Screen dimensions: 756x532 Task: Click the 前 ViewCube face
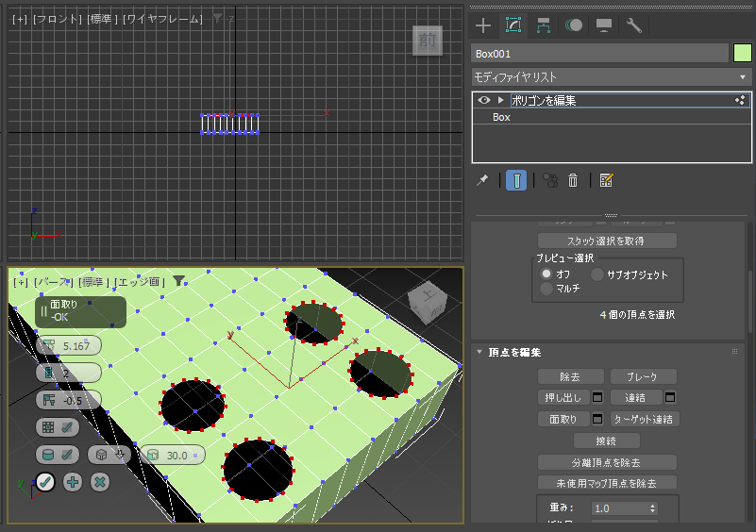tap(428, 40)
